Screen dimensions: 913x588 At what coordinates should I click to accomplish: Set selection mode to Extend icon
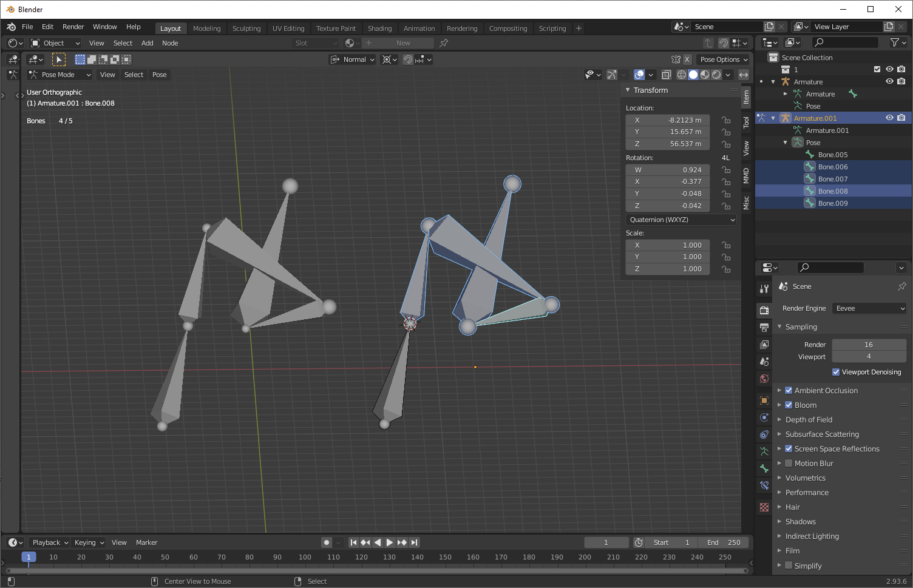click(x=92, y=59)
